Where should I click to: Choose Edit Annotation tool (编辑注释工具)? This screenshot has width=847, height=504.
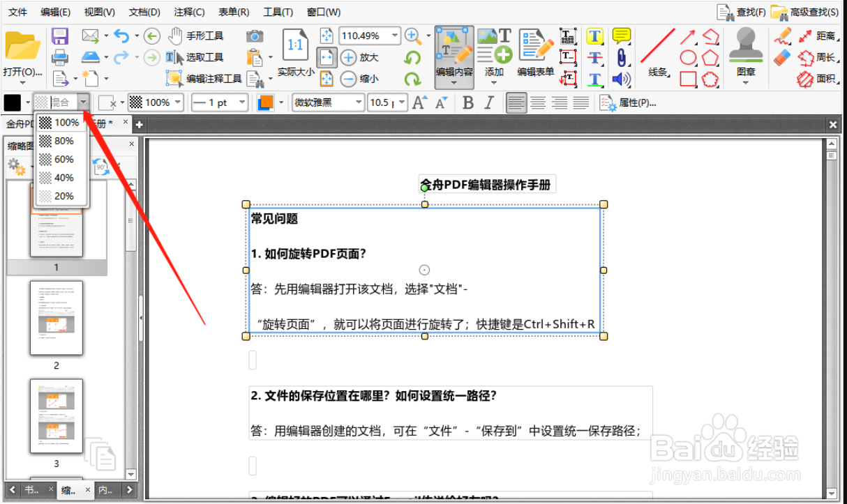203,78
